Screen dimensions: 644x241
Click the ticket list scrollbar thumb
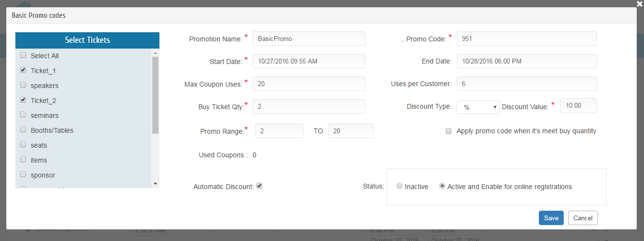coord(155,95)
